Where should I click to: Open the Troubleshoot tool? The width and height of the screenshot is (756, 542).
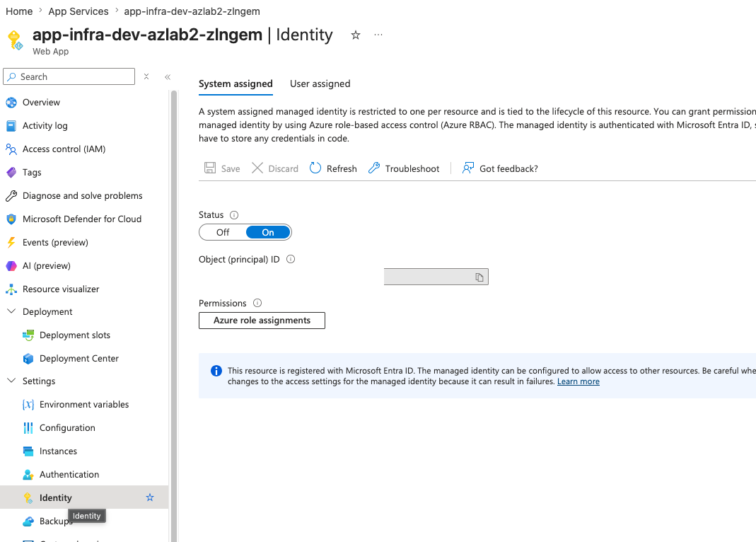[x=404, y=168]
